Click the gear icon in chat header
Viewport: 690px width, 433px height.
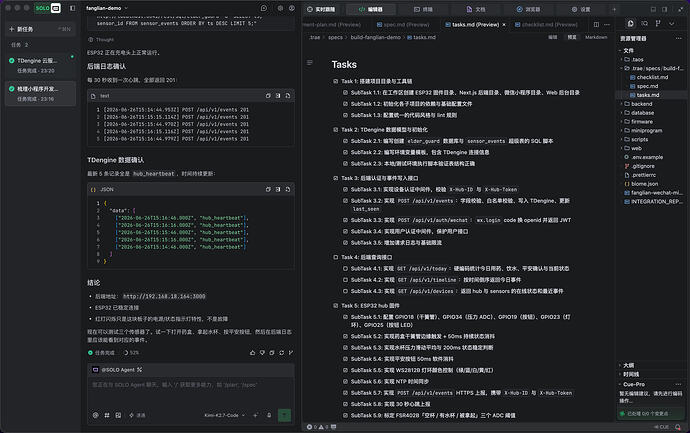tap(280, 8)
